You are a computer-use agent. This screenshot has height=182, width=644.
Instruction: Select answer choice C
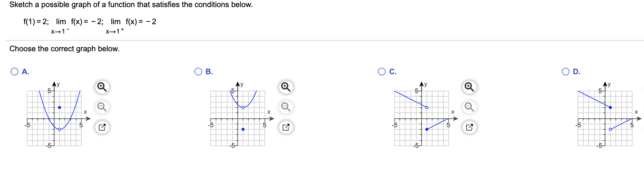(x=382, y=71)
